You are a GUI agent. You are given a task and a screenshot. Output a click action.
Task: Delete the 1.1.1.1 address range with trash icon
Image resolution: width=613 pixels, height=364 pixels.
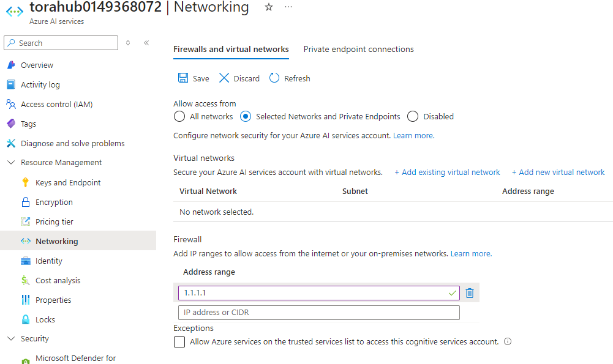tap(470, 293)
